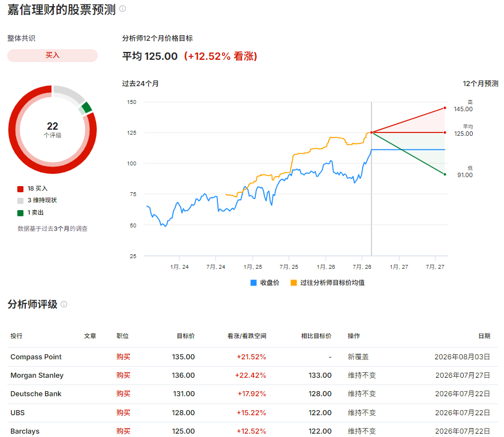Click green sell segment of the donut chart
The width and height of the screenshot is (504, 437).
coord(87,108)
